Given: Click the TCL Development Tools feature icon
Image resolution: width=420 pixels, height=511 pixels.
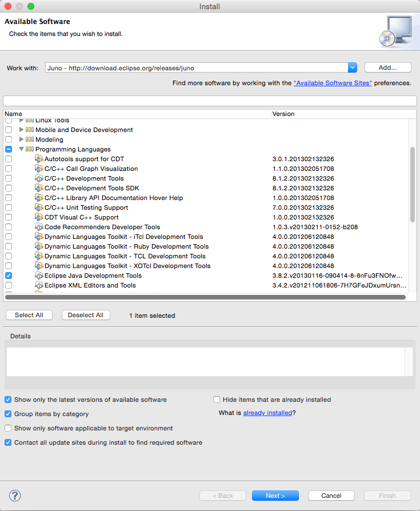Looking at the screenshot, I should point(39,256).
